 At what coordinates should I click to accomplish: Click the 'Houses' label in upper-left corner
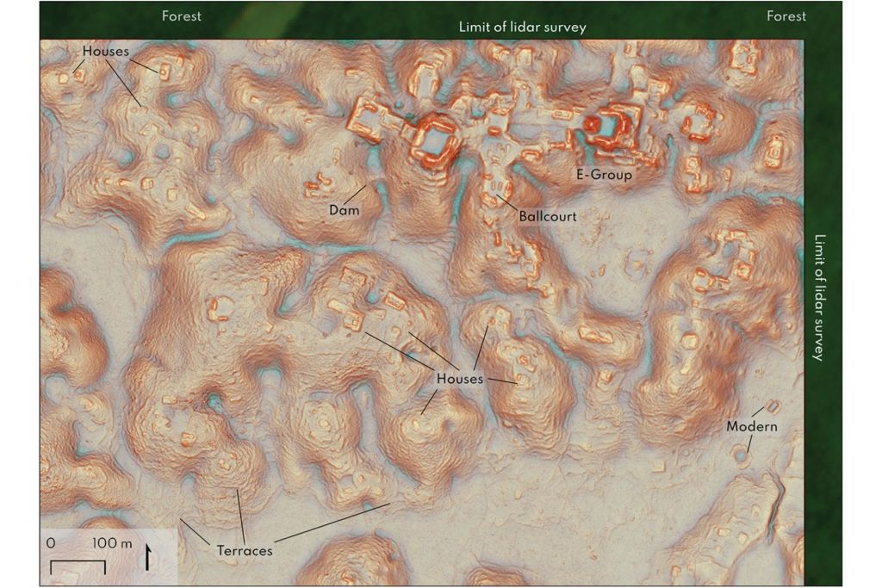click(105, 52)
